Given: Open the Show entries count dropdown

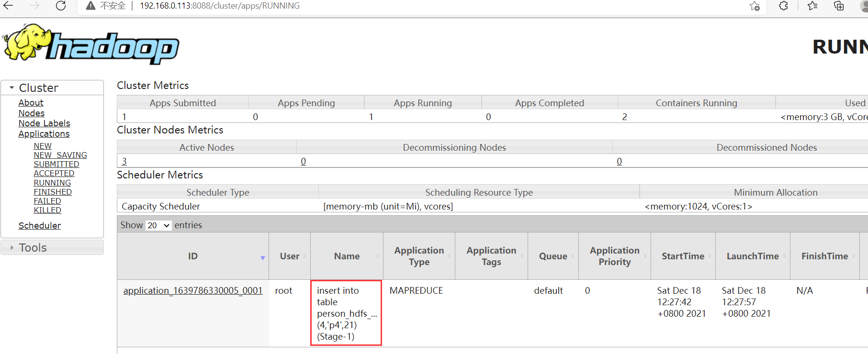Looking at the screenshot, I should coord(158,225).
